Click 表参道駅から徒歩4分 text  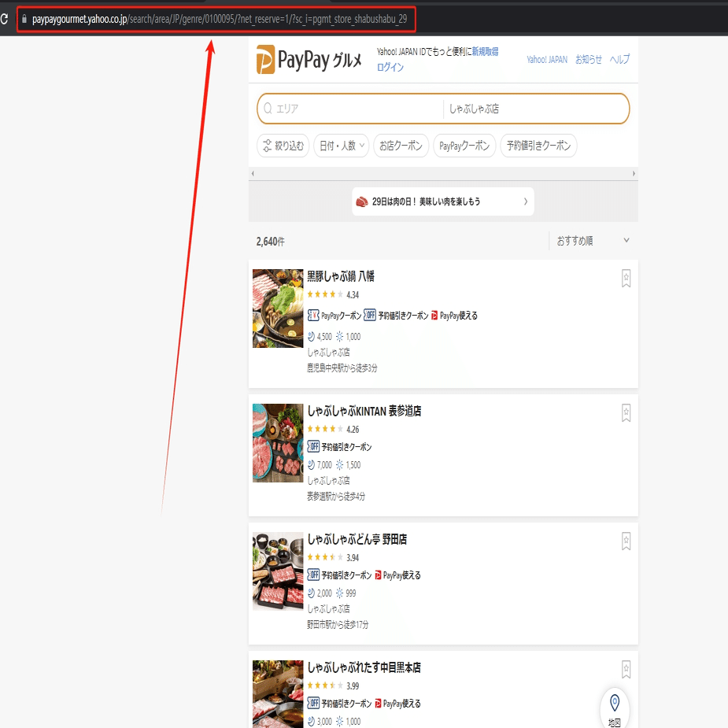336,497
